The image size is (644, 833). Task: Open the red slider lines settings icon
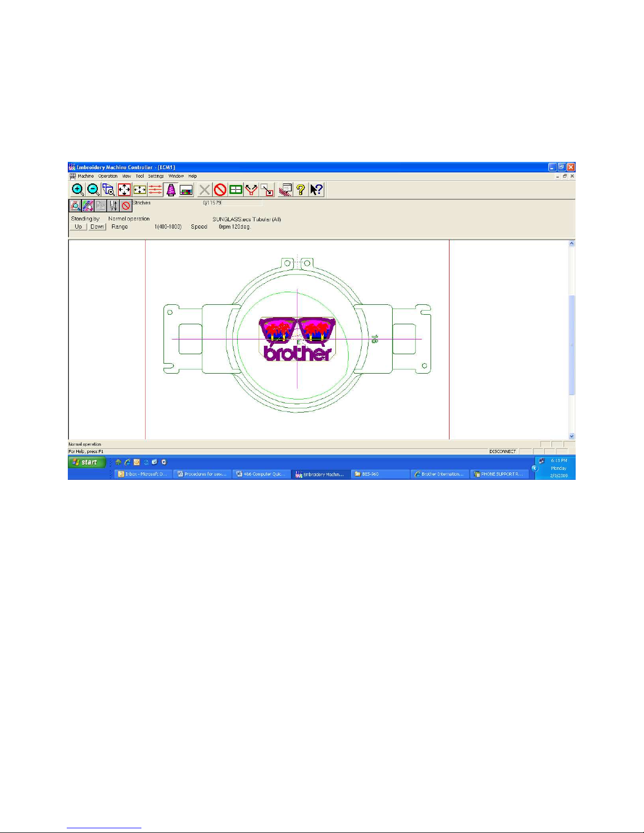pyautogui.click(x=155, y=190)
